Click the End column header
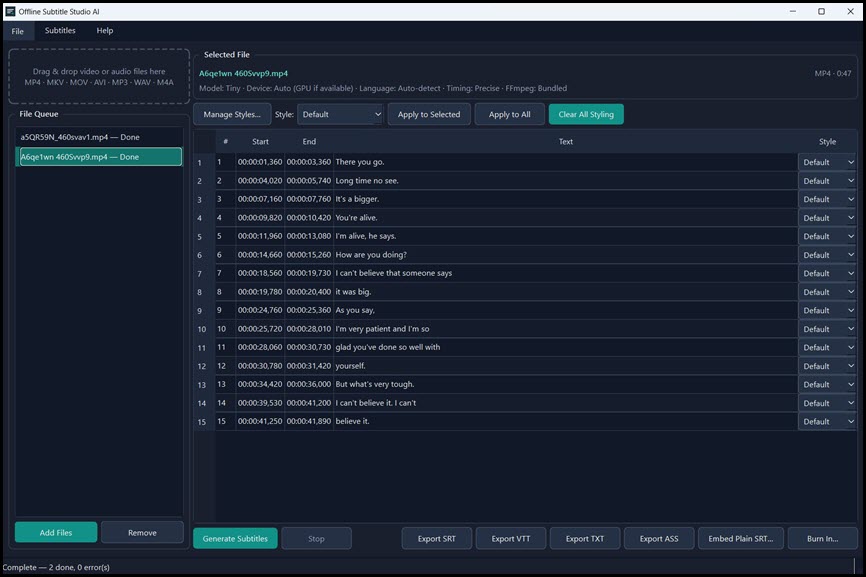The width and height of the screenshot is (866, 577). (x=309, y=141)
